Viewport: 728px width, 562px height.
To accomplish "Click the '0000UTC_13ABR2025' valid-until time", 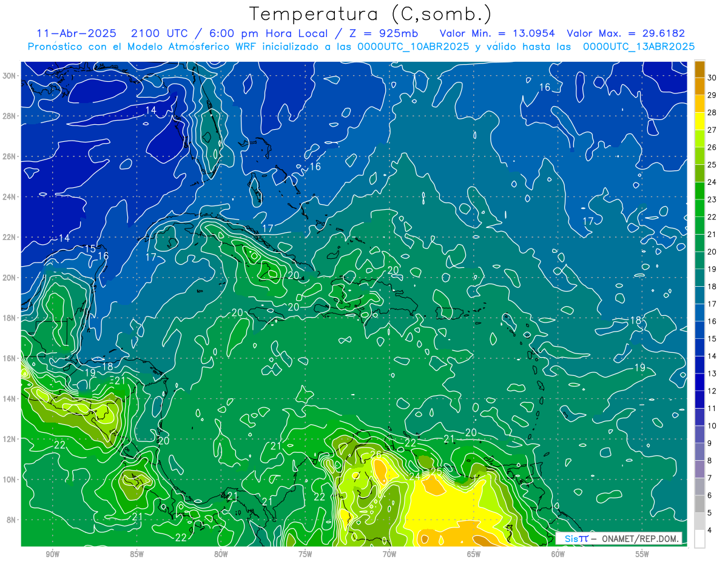I will 639,47.
